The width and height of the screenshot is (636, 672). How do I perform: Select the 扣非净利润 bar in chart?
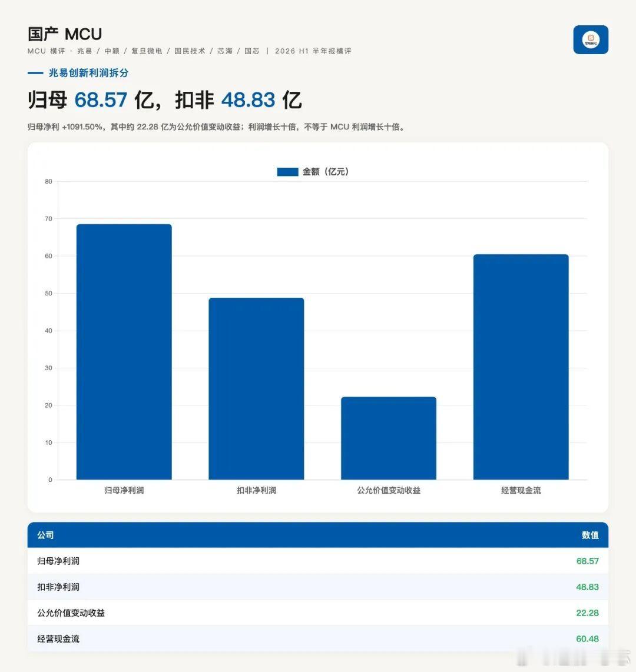[256, 389]
